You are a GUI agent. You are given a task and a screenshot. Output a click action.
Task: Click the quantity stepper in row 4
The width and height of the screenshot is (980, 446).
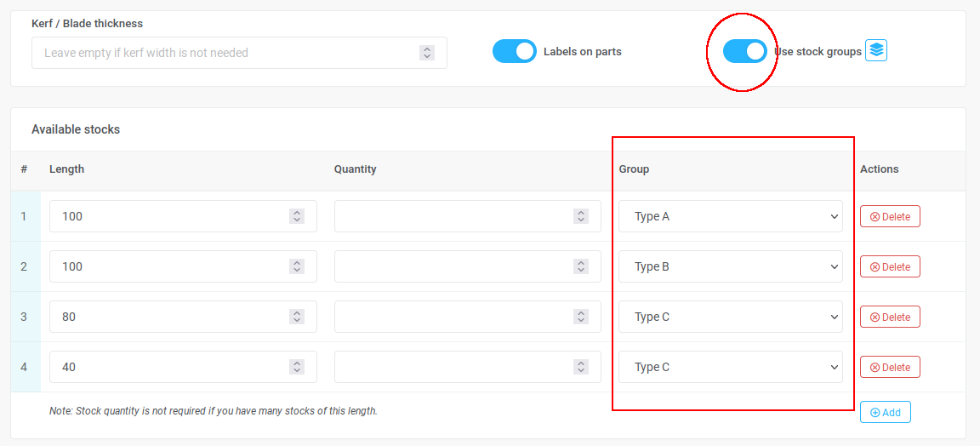pos(581,367)
